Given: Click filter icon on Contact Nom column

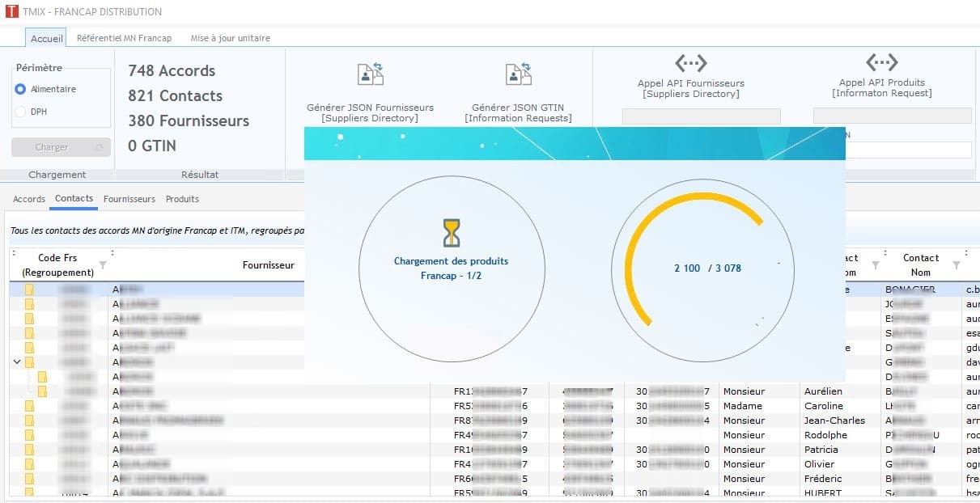Looking at the screenshot, I should (x=957, y=265).
